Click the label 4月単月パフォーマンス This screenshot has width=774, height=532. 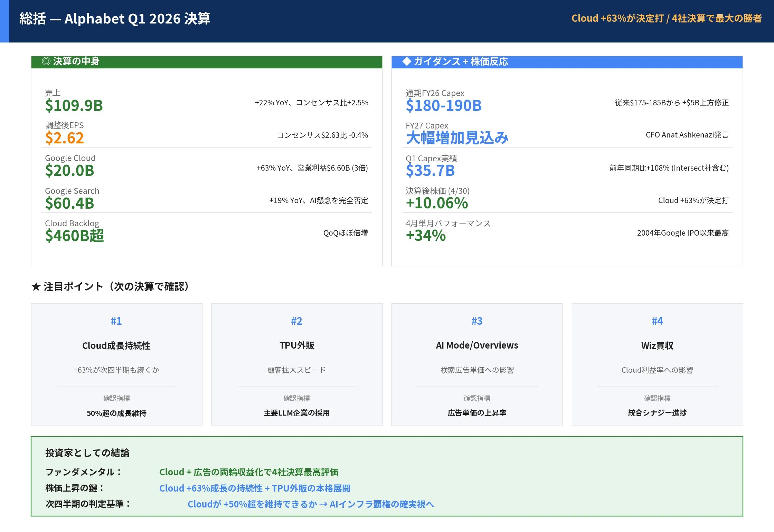point(448,224)
